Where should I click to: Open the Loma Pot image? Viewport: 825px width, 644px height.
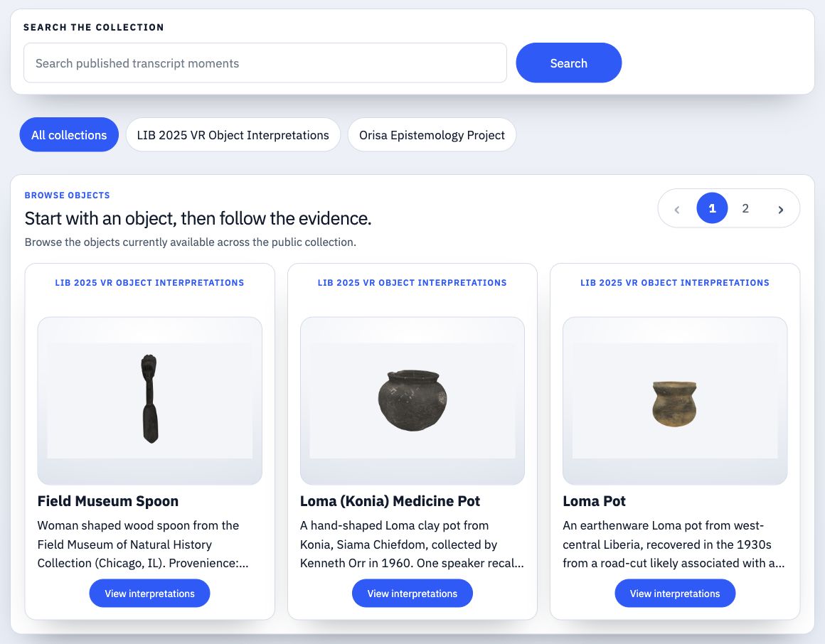pyautogui.click(x=675, y=401)
